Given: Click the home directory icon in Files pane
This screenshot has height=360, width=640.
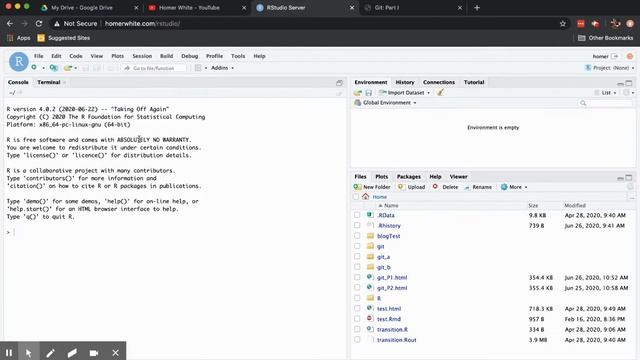Looking at the screenshot, I should coord(365,196).
